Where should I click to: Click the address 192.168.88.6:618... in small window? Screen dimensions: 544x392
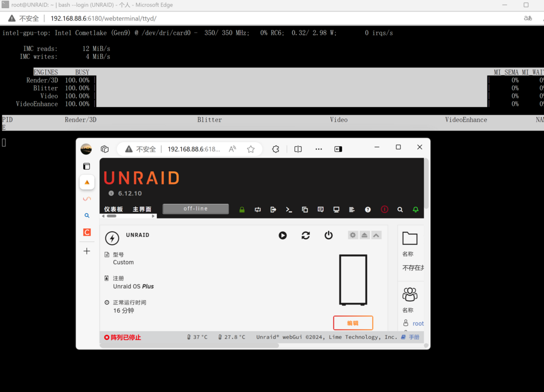tap(194, 149)
